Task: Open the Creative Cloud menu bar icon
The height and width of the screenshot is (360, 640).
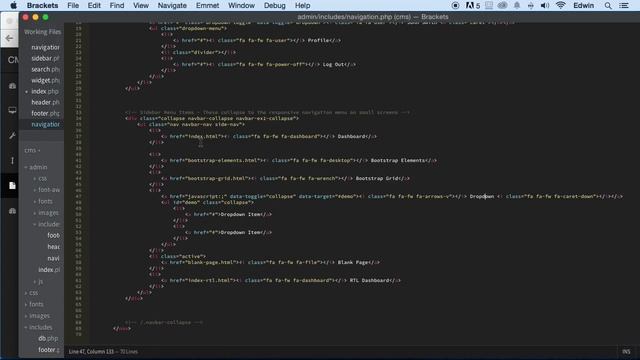Action: click(x=502, y=5)
